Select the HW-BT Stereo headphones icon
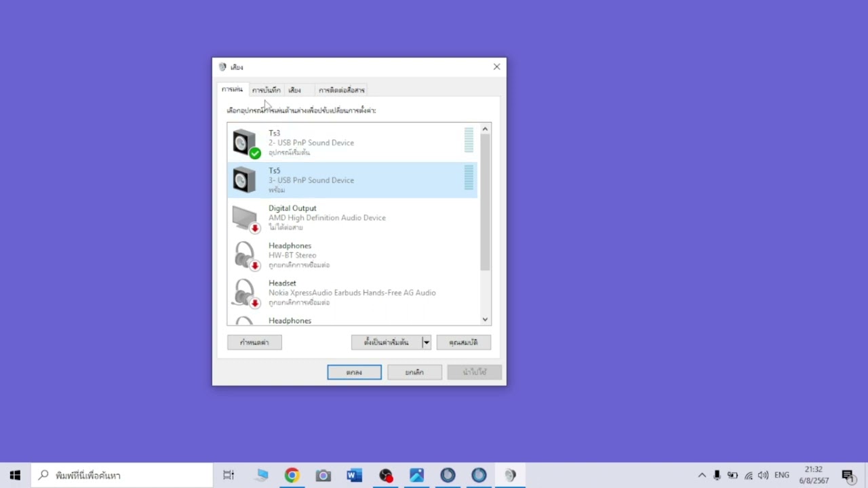This screenshot has height=488, width=868. click(245, 256)
